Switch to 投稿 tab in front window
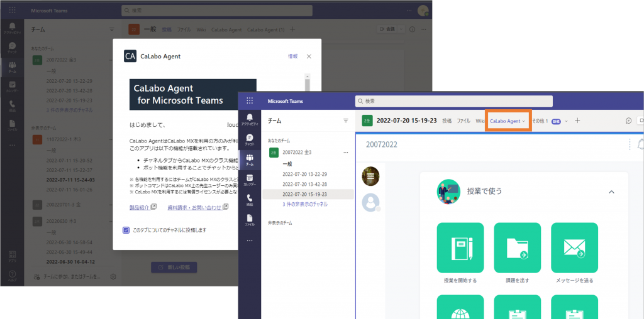Viewport: 644px width, 319px height. coord(447,121)
